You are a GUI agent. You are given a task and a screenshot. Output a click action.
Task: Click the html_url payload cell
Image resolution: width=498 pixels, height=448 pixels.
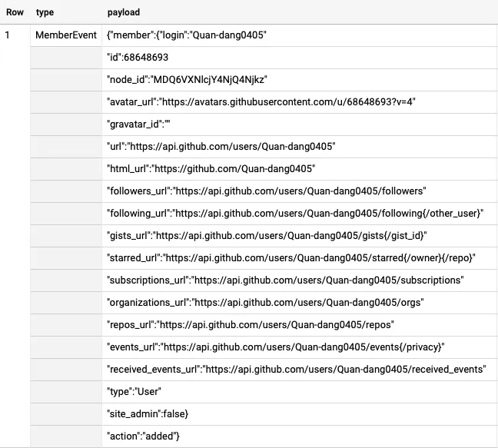(x=211, y=169)
